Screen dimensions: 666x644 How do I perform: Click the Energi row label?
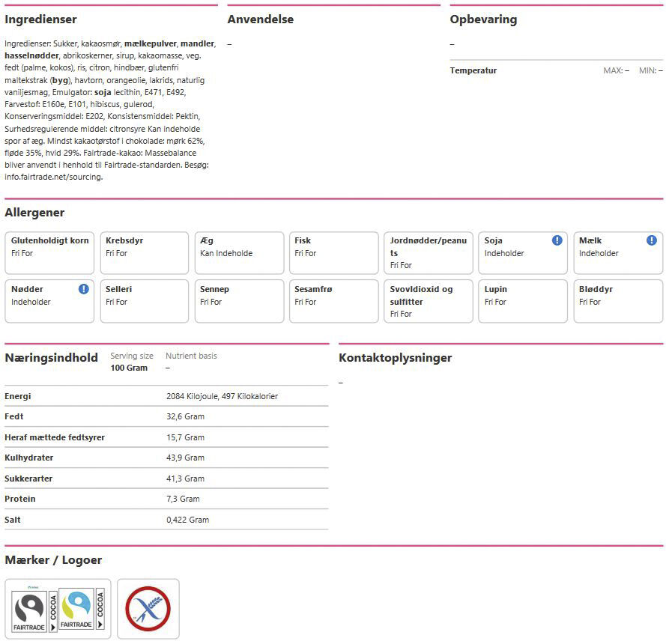click(x=18, y=396)
